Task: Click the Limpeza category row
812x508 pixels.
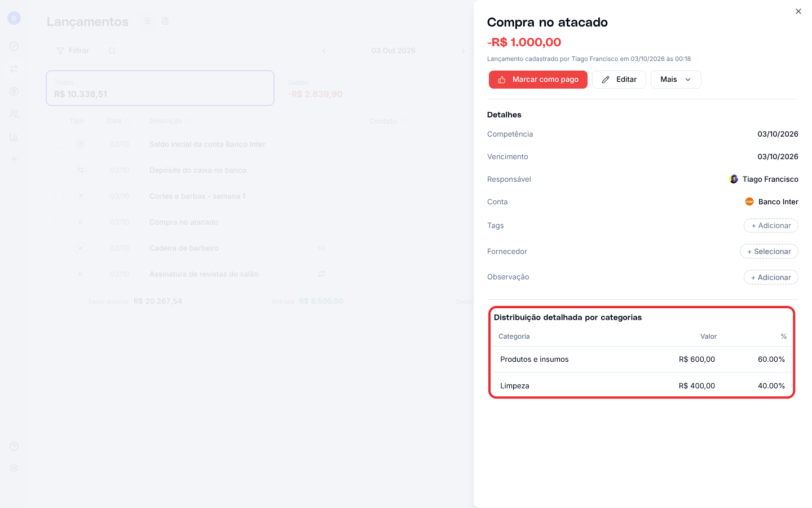Action: pos(642,386)
